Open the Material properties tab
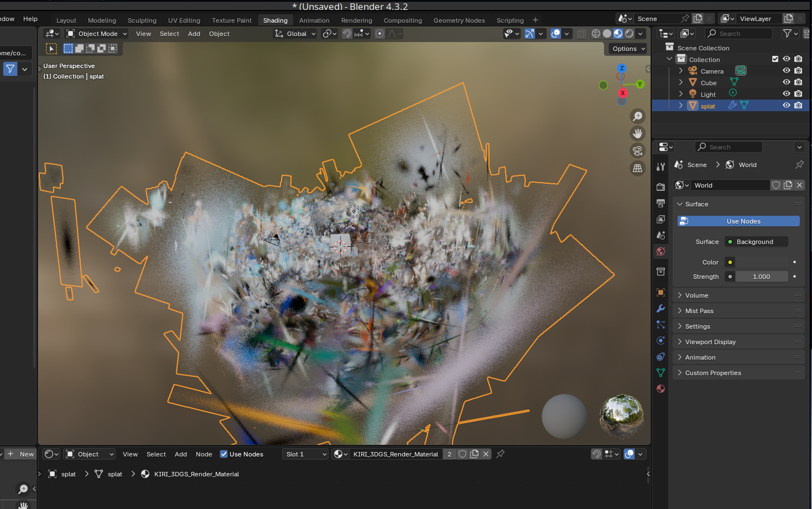 (x=660, y=388)
